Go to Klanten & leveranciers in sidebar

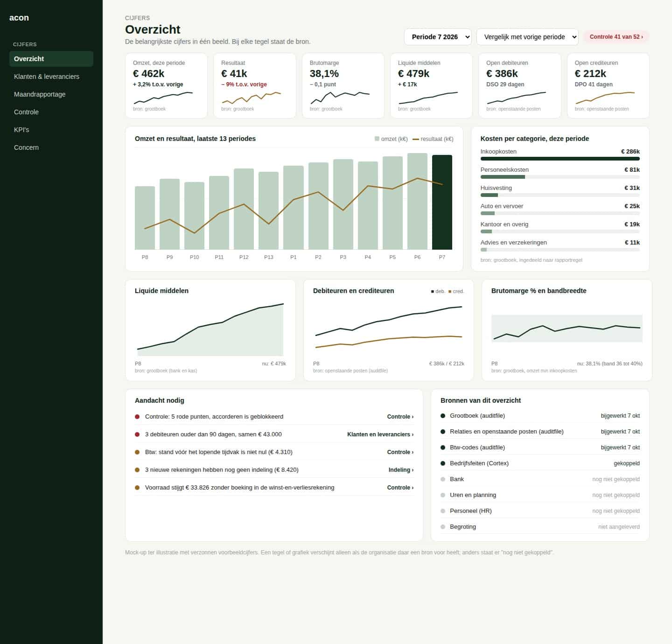click(x=51, y=77)
